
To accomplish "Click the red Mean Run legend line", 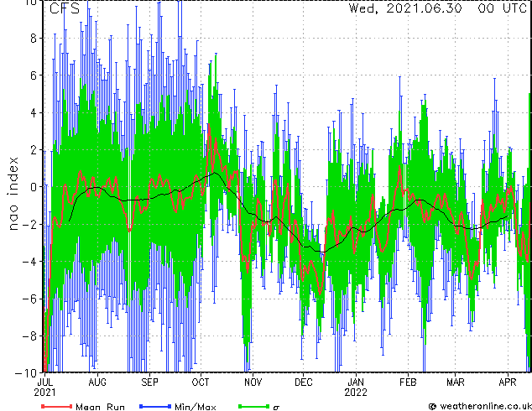I will pyautogui.click(x=57, y=406).
